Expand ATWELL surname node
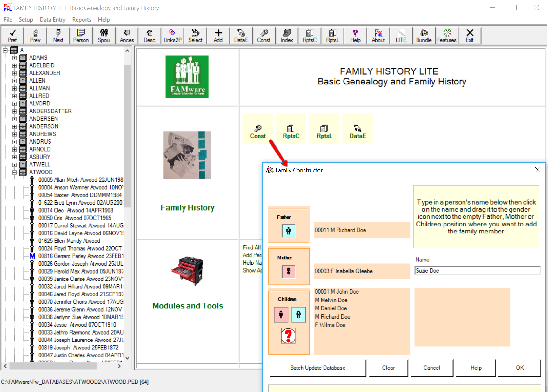This screenshot has width=548, height=392. pos(14,165)
